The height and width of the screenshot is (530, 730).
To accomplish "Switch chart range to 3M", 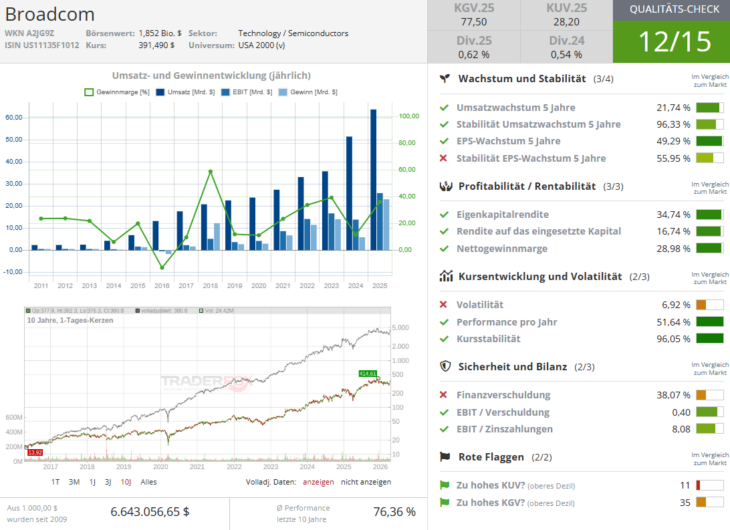I will [x=74, y=481].
